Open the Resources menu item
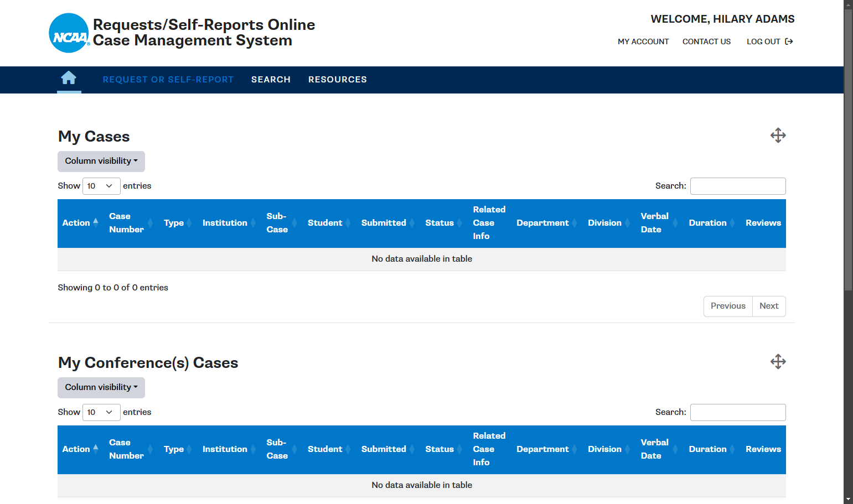 tap(338, 80)
